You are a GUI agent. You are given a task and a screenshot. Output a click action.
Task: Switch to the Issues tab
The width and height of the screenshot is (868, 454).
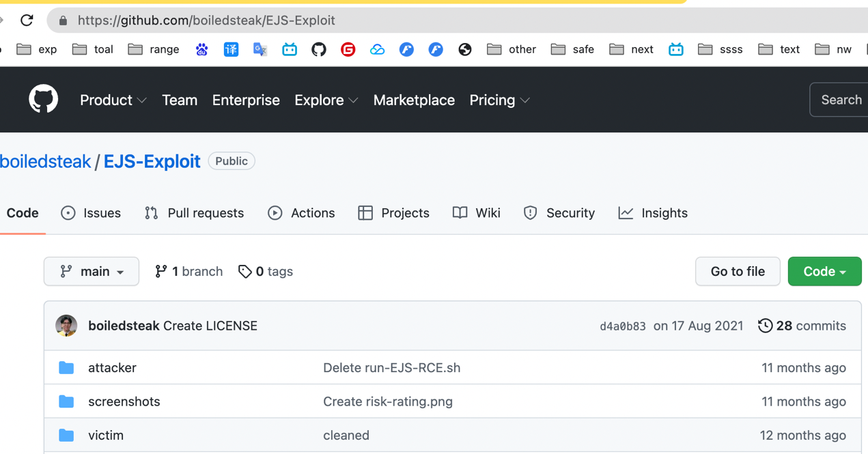[x=91, y=213]
